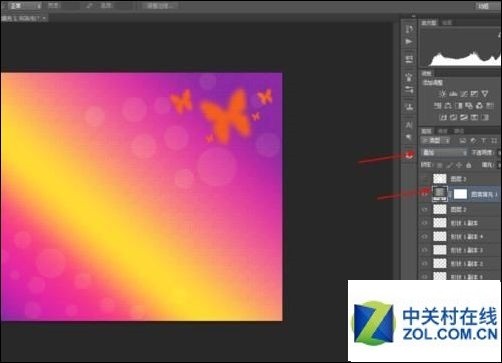Hide the 图层 2 layer via its eye

click(x=424, y=209)
